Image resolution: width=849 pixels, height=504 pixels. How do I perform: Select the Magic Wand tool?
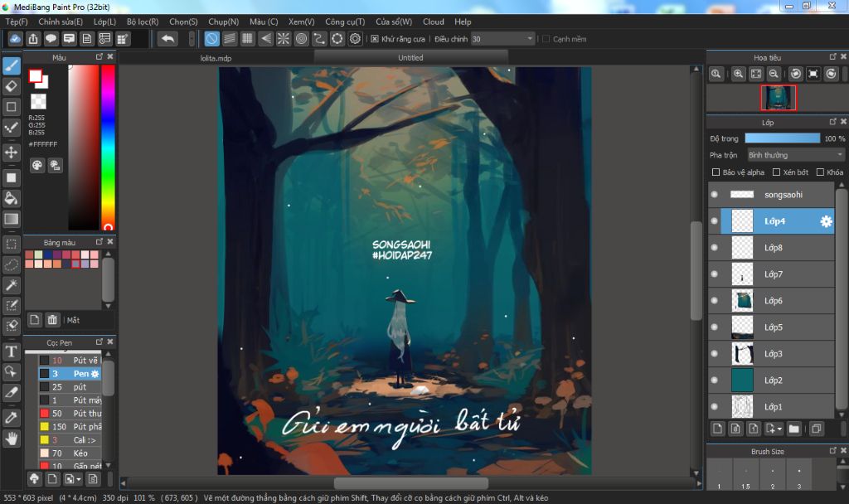[x=12, y=285]
